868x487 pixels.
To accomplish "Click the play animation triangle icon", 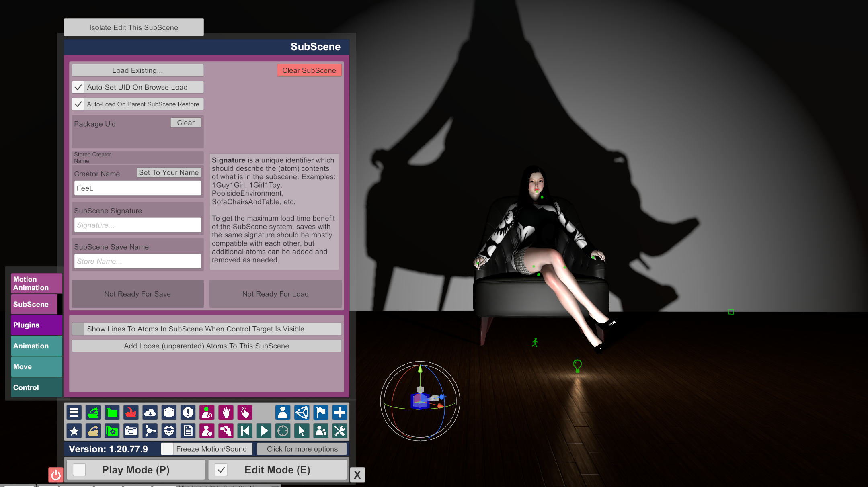I will coord(264,431).
